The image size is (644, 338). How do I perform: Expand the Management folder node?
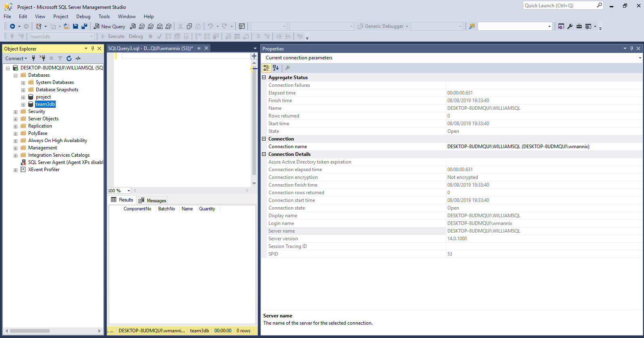15,148
